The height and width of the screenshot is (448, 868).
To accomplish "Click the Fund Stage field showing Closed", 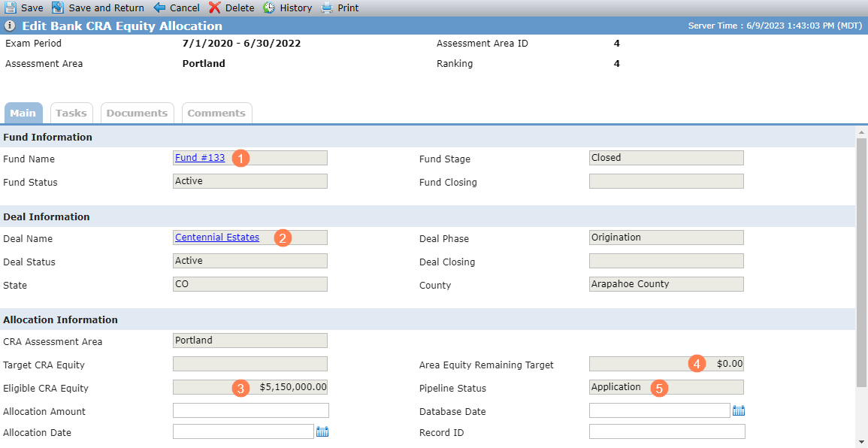I will point(667,158).
